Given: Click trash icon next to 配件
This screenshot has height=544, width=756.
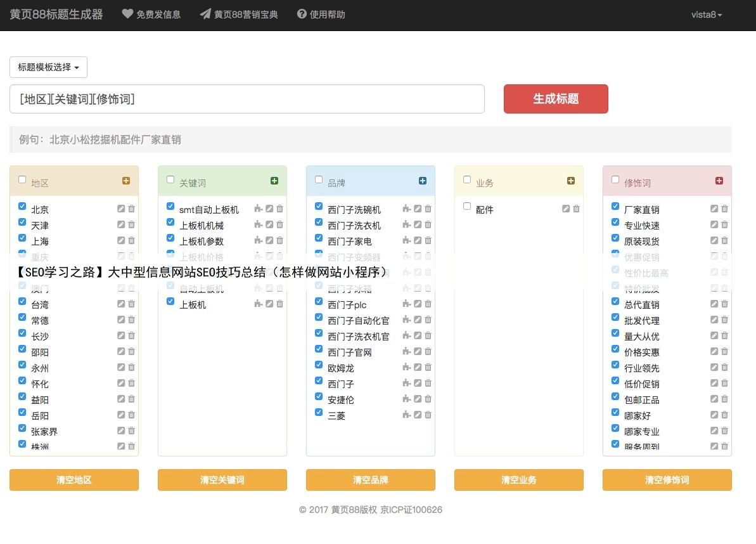Looking at the screenshot, I should tap(577, 209).
